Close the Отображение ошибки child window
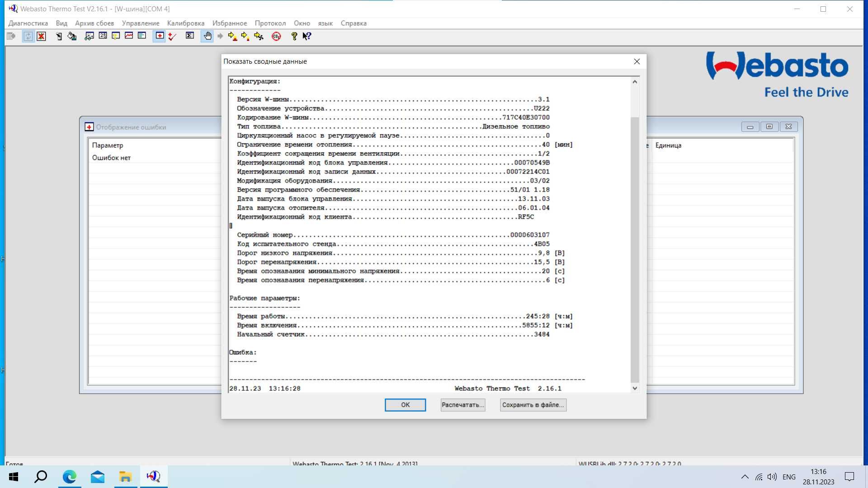This screenshot has height=488, width=868. coord(788,127)
